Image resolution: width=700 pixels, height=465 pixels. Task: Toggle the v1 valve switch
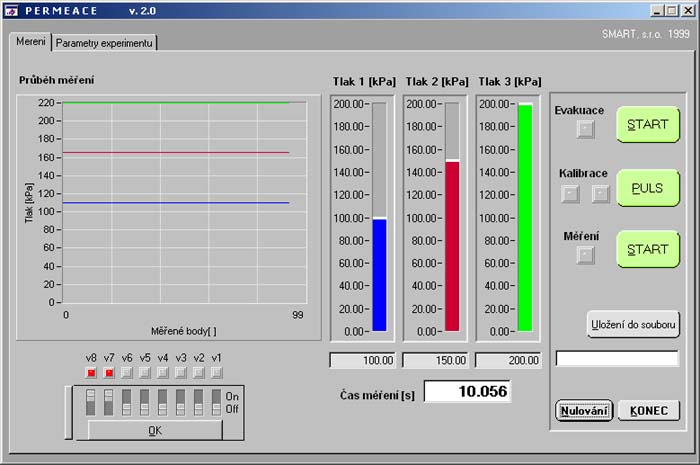pyautogui.click(x=217, y=402)
